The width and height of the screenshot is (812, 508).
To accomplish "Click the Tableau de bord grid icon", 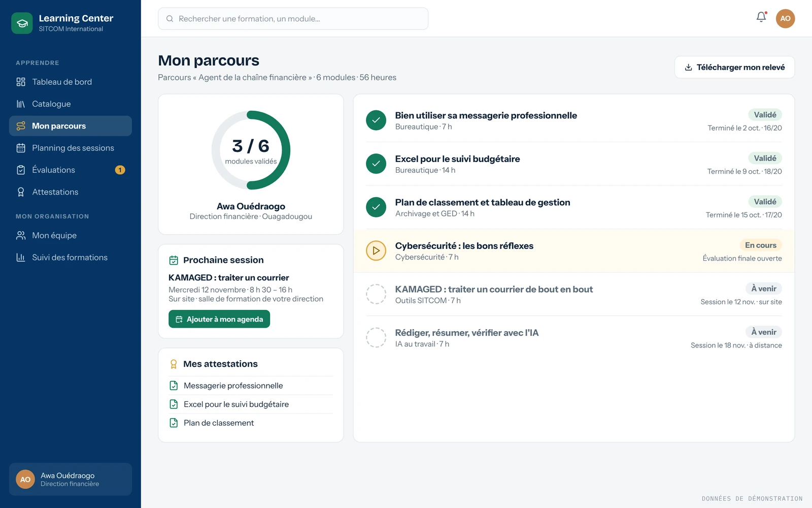I will point(21,82).
